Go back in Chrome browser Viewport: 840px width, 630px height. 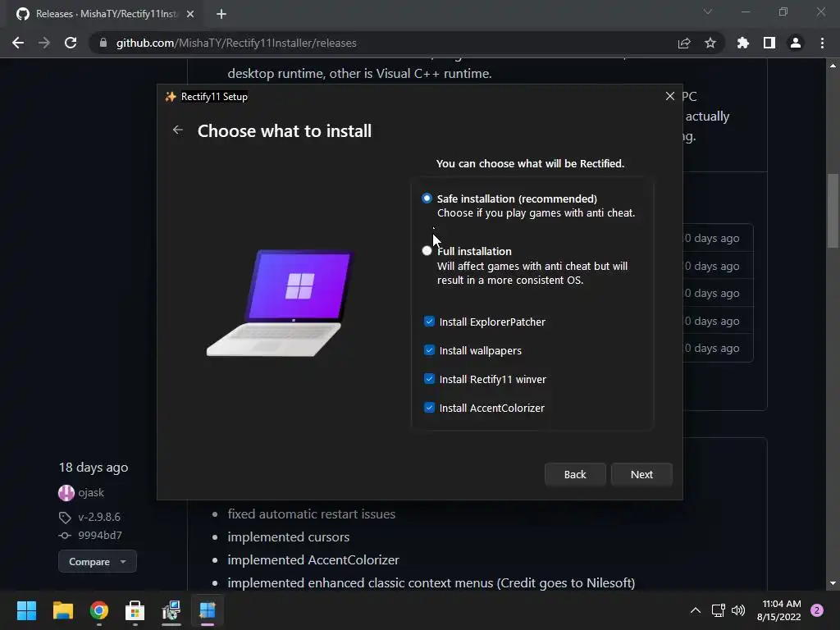18,43
